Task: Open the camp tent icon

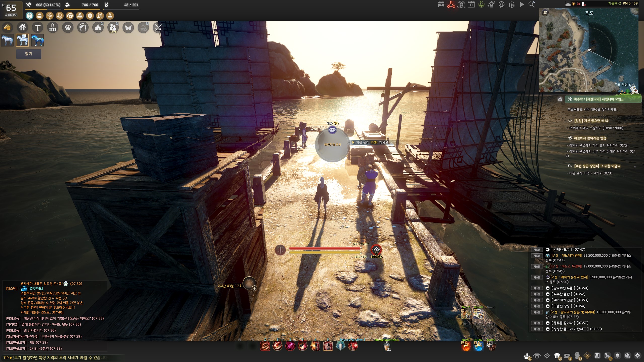Action: click(x=98, y=27)
